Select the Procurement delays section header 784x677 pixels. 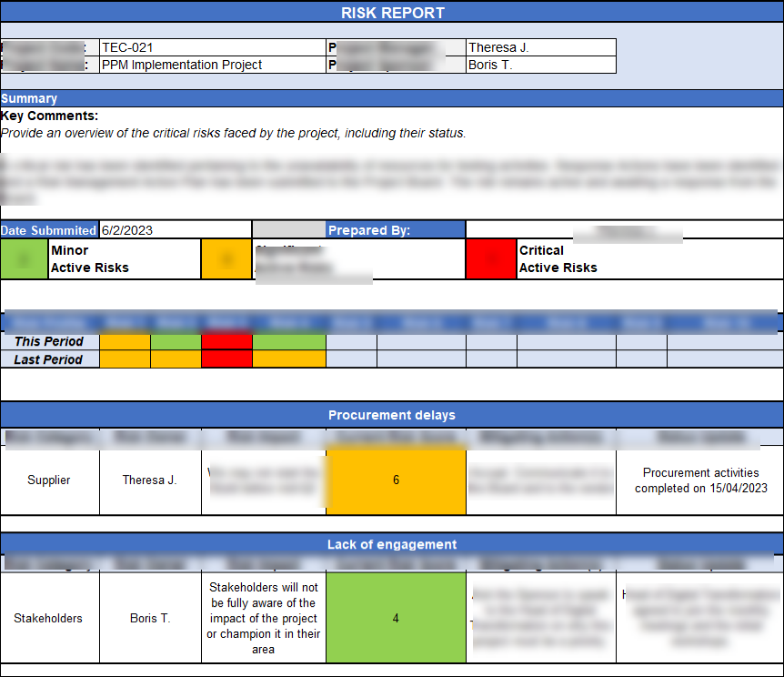click(392, 415)
